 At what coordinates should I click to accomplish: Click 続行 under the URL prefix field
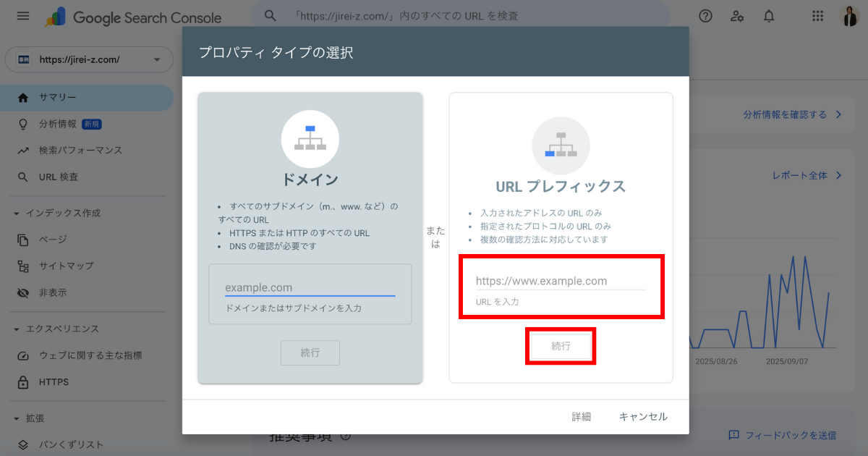pos(561,346)
